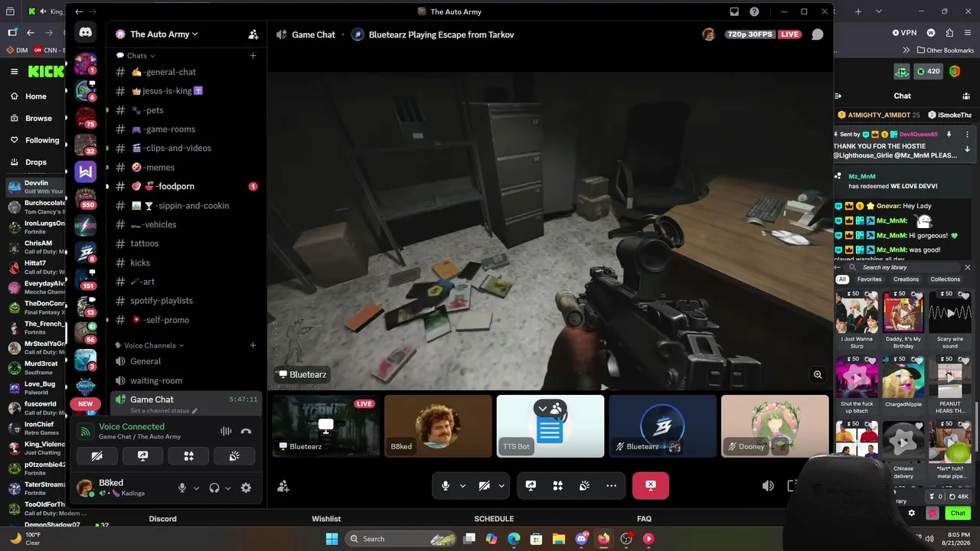Image resolution: width=980 pixels, height=551 pixels.
Task: Turn on camera in voice panel
Action: point(96,456)
